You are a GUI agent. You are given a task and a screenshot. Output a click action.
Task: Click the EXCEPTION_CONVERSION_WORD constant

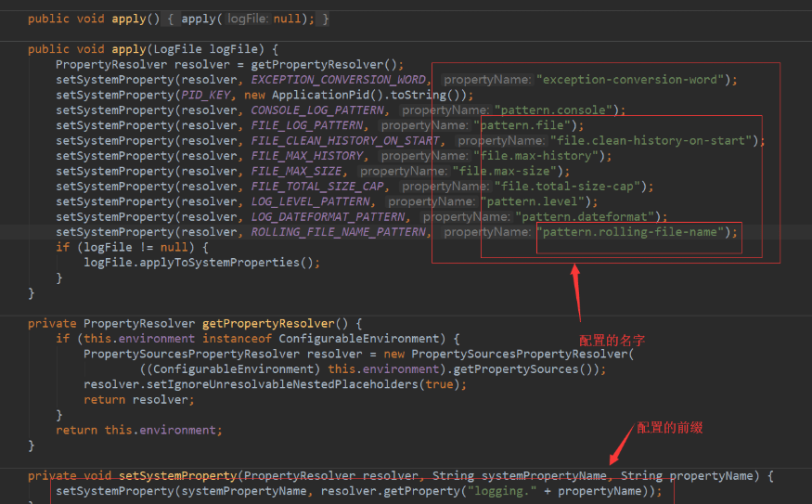coord(338,80)
